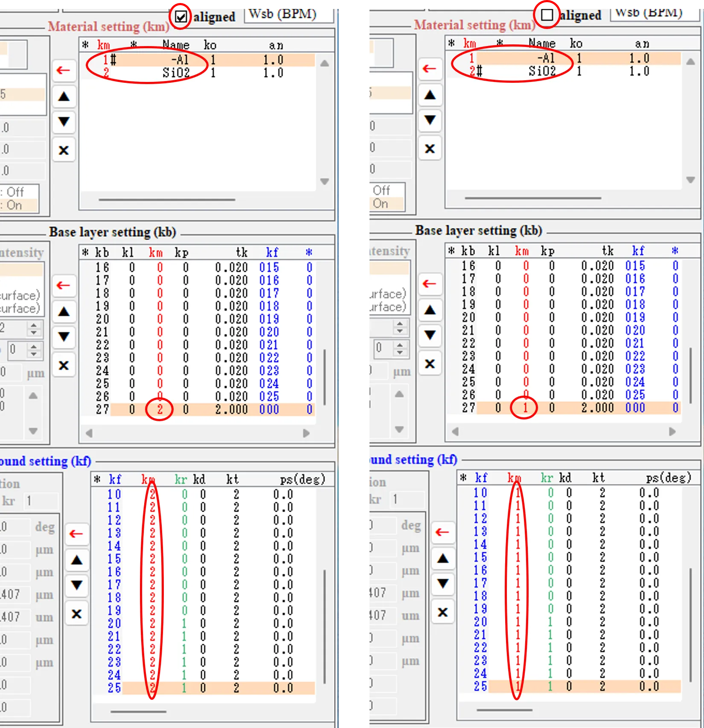Image resolution: width=704 pixels, height=728 pixels.
Task: Click up triangle button in left kf setting
Action: [76, 560]
